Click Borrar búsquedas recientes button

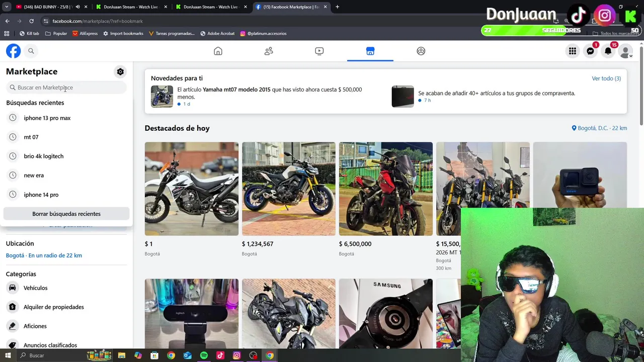(x=66, y=214)
